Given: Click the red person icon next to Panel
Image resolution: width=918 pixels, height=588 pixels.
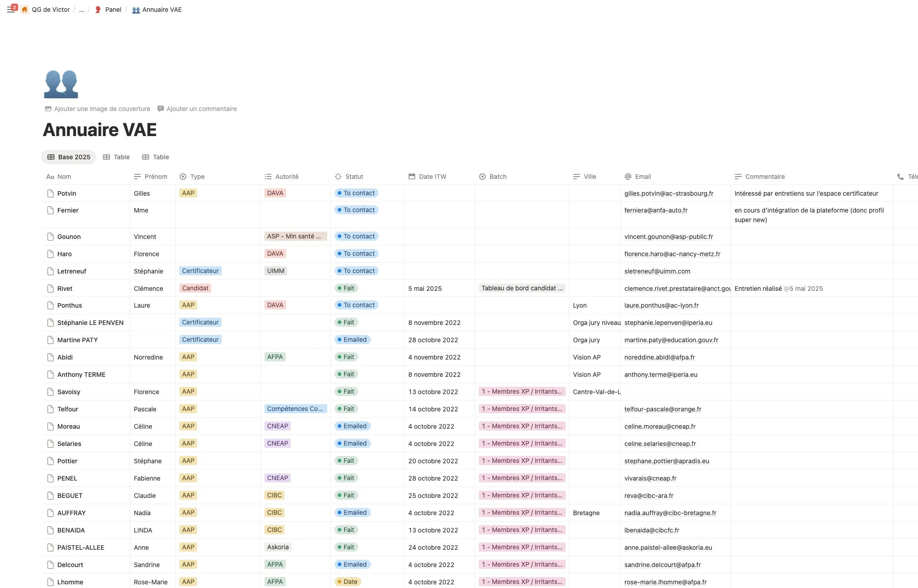Looking at the screenshot, I should (x=97, y=9).
